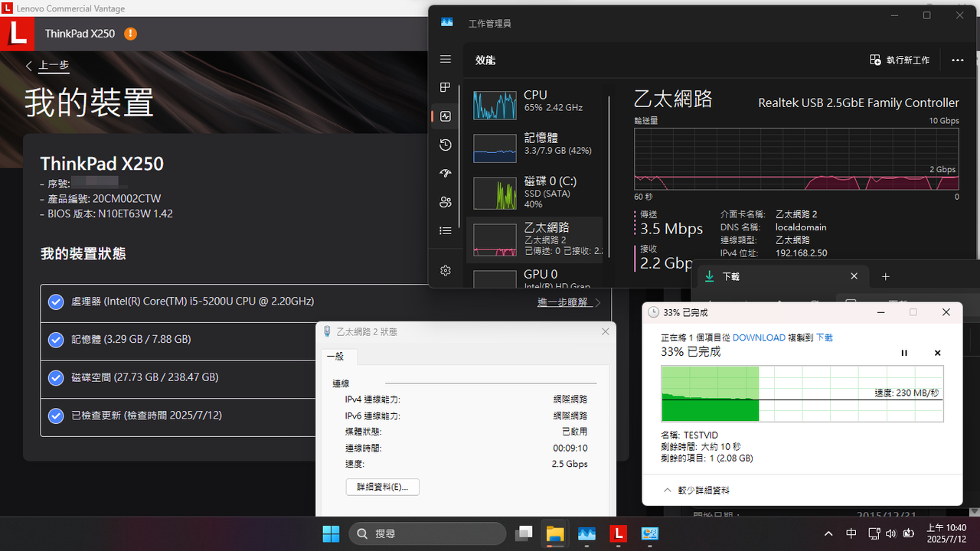Open Lenovo Vantage from the taskbar
The height and width of the screenshot is (551, 980).
pos(619,533)
